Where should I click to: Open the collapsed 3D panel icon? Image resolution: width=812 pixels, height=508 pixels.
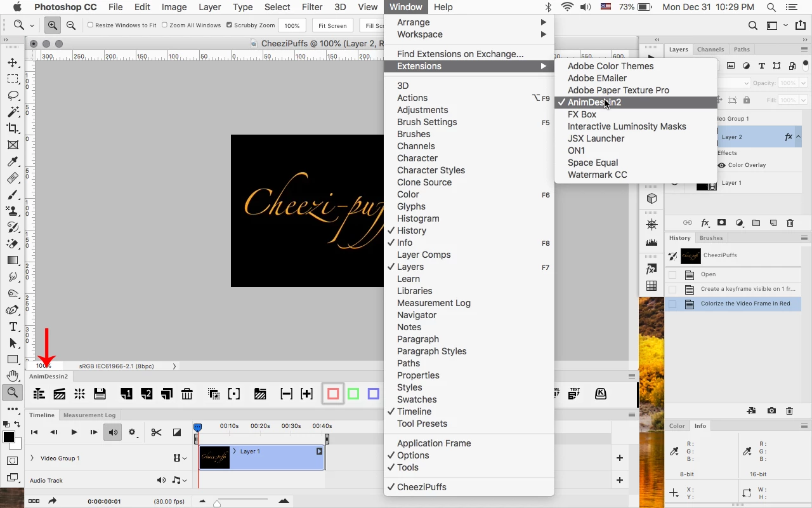click(652, 199)
